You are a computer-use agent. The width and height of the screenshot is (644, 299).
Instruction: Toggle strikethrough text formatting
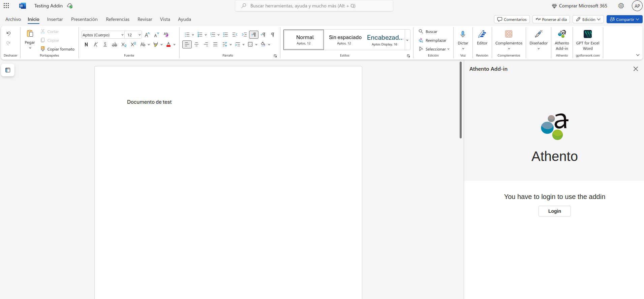click(115, 44)
